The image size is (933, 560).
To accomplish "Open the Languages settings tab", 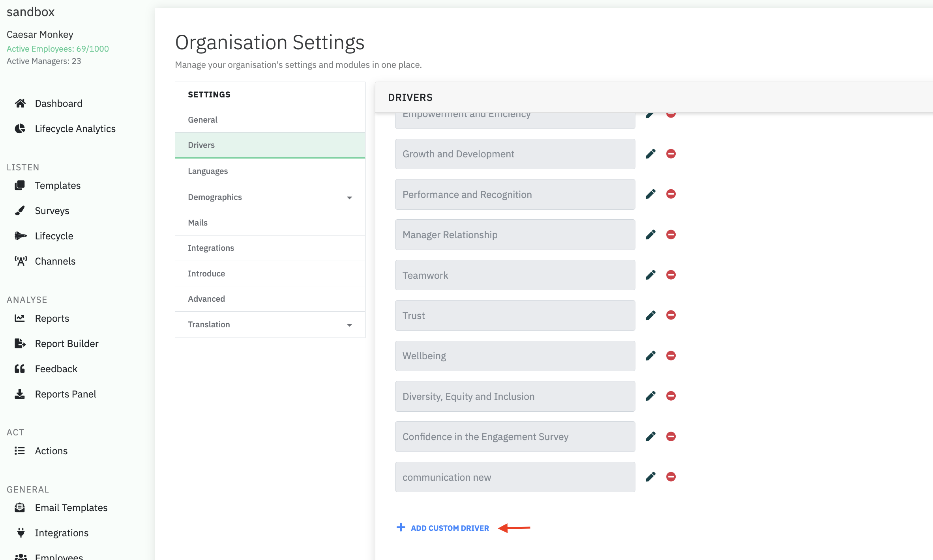I will [208, 171].
